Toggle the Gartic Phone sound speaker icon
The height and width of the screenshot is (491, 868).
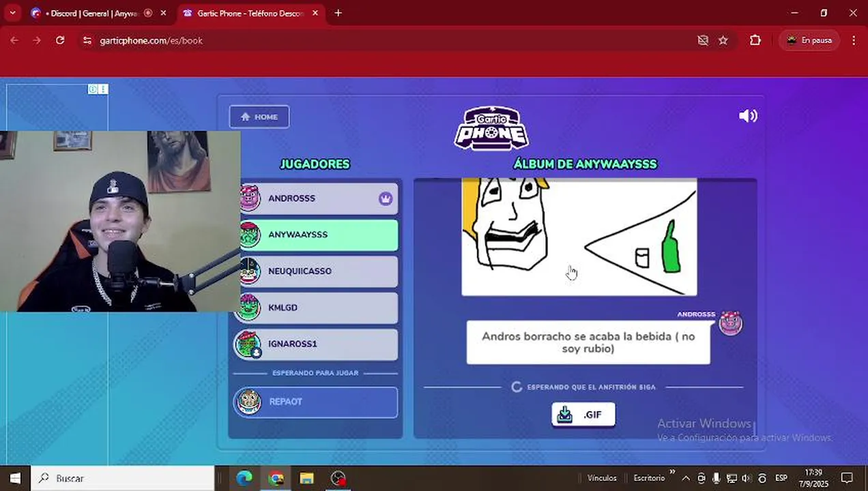tap(748, 116)
